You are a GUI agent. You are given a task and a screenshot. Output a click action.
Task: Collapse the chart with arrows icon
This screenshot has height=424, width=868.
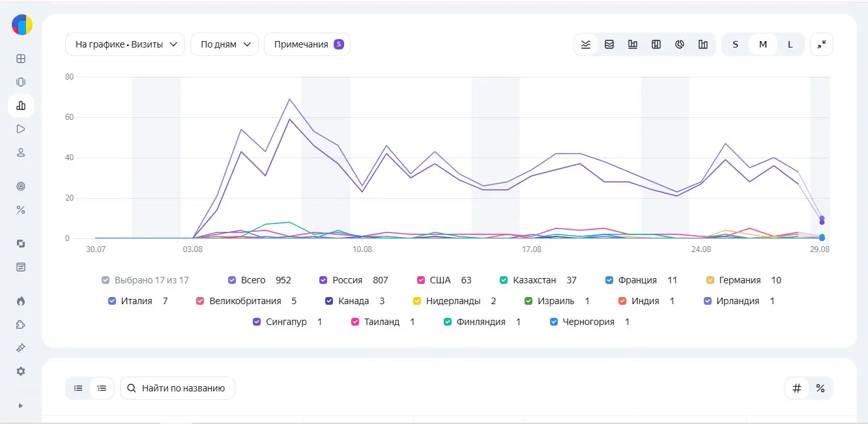[x=822, y=44]
